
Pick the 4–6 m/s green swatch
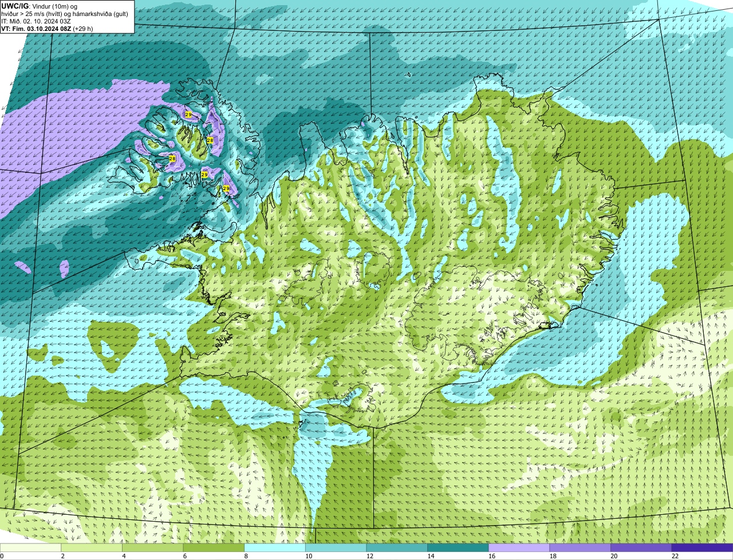[152, 547]
